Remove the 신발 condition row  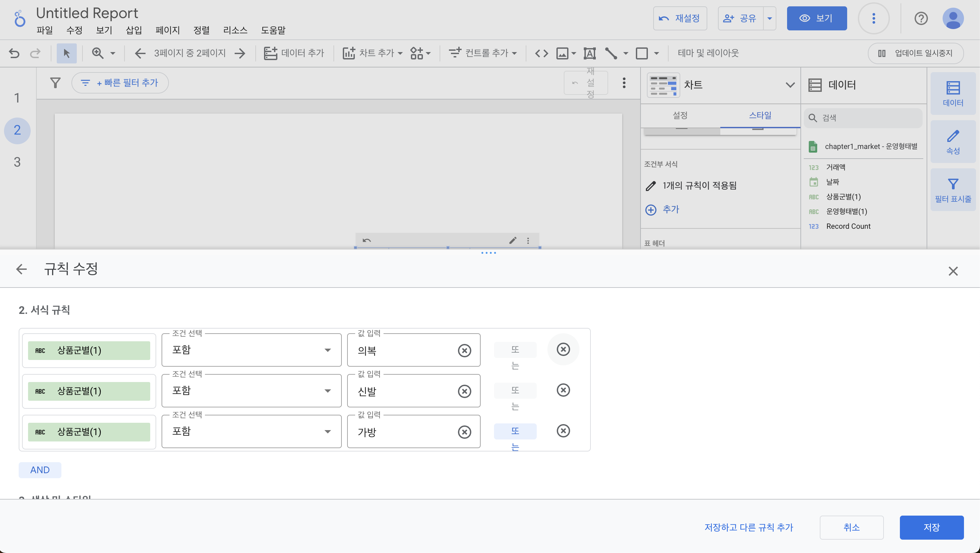(x=563, y=390)
